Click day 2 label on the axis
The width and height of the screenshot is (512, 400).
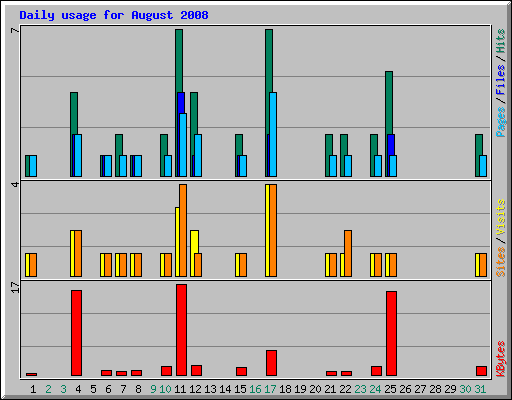[48, 389]
